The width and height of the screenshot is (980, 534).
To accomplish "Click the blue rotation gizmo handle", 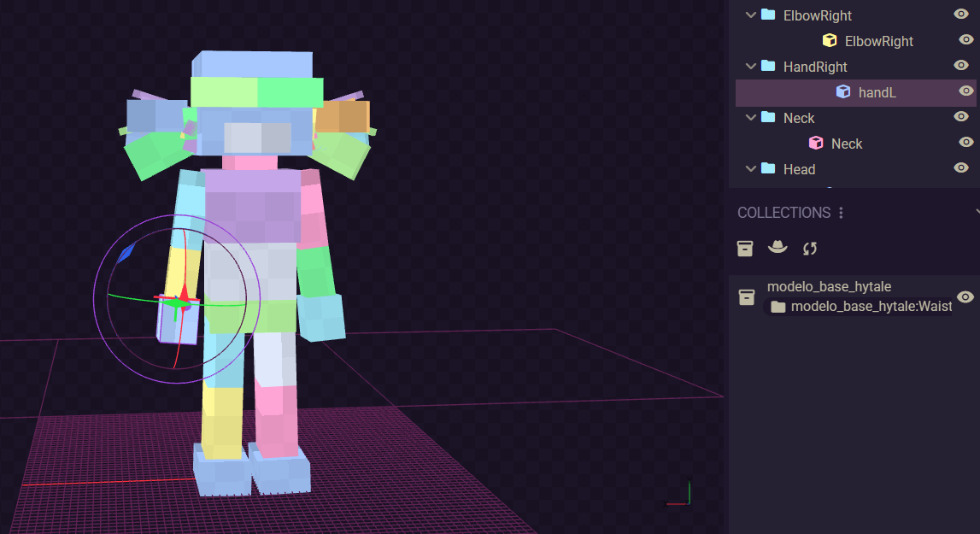I will pyautogui.click(x=126, y=252).
